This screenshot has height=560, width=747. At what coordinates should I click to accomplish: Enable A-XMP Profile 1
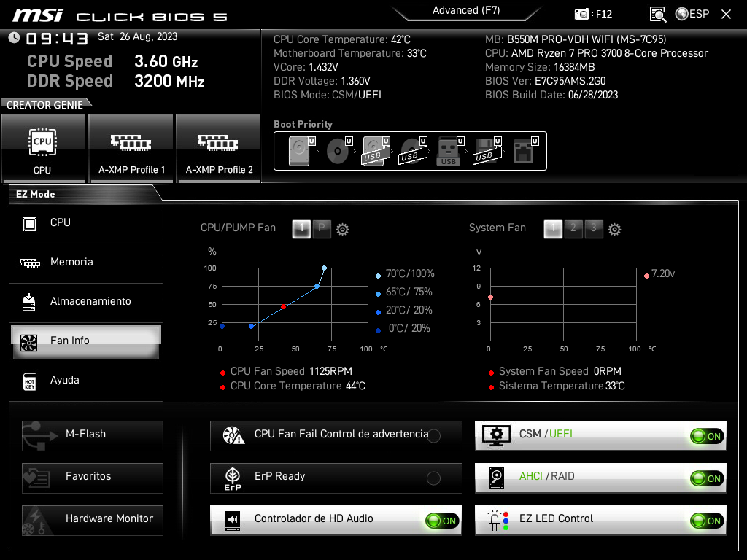(x=131, y=149)
